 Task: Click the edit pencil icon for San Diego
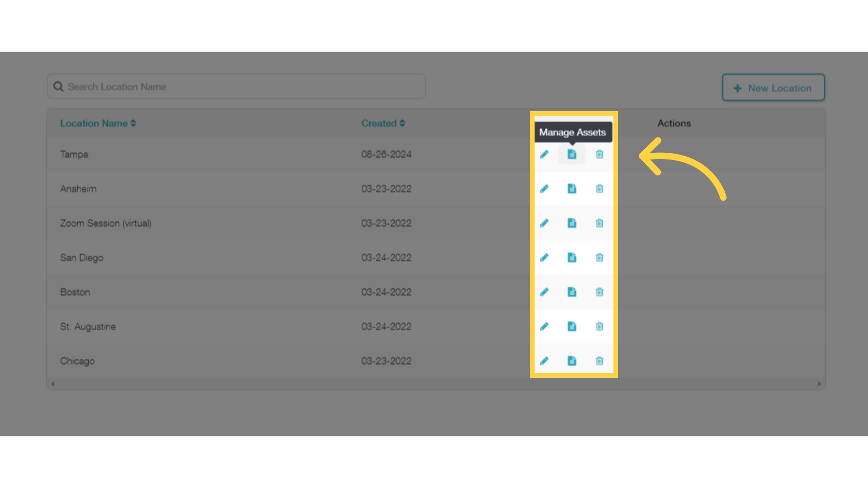click(x=544, y=258)
